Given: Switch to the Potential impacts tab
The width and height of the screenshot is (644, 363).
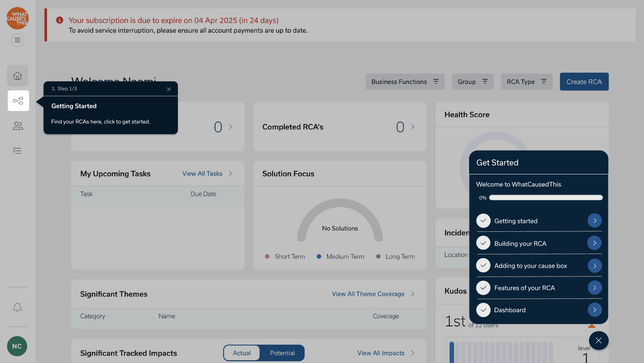Looking at the screenshot, I should [x=282, y=353].
